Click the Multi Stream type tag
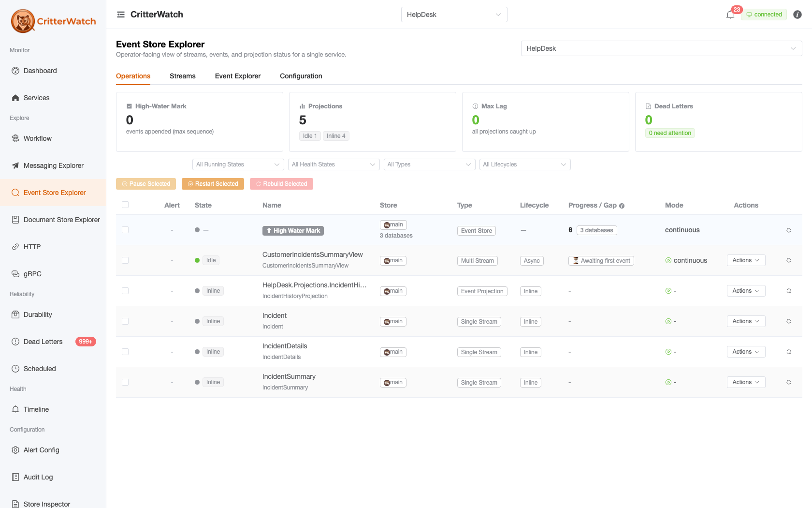The width and height of the screenshot is (812, 508). pos(478,261)
